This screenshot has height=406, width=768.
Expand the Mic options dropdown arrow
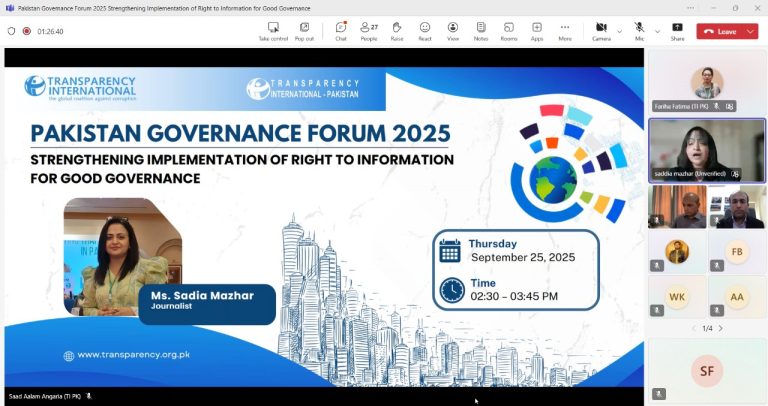tap(657, 31)
